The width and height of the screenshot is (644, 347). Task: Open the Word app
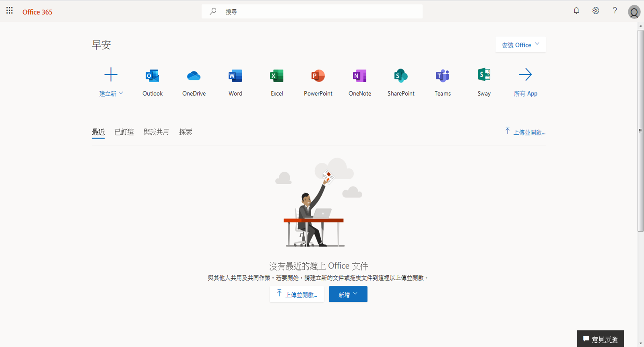235,82
